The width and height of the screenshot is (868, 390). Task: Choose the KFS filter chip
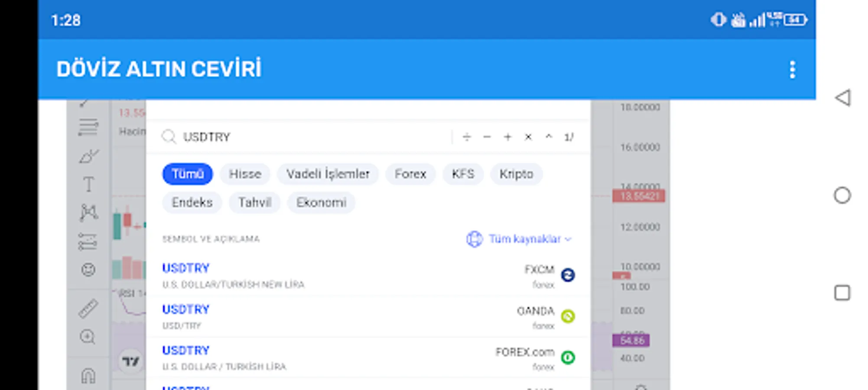pos(463,174)
